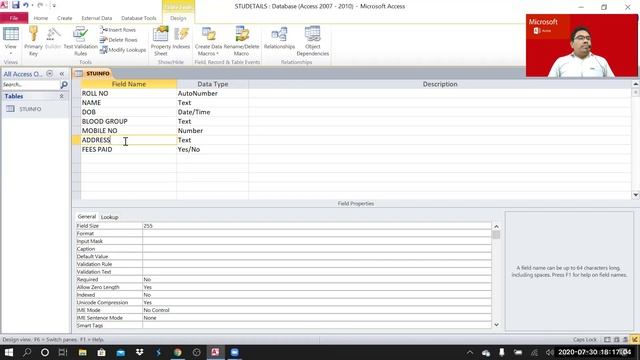Open STUINFO table in navigation pane
This screenshot has width=640, height=360.
tap(30, 109)
